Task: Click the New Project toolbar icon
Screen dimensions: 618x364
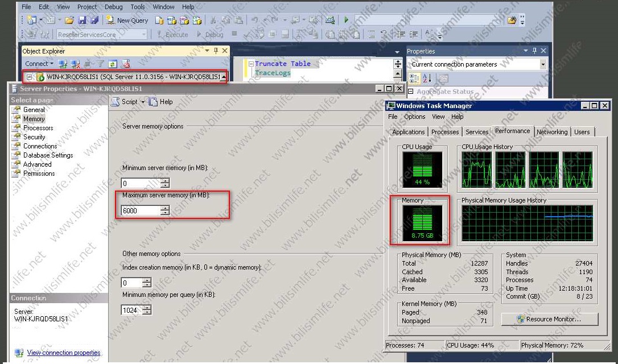Action: [32, 20]
